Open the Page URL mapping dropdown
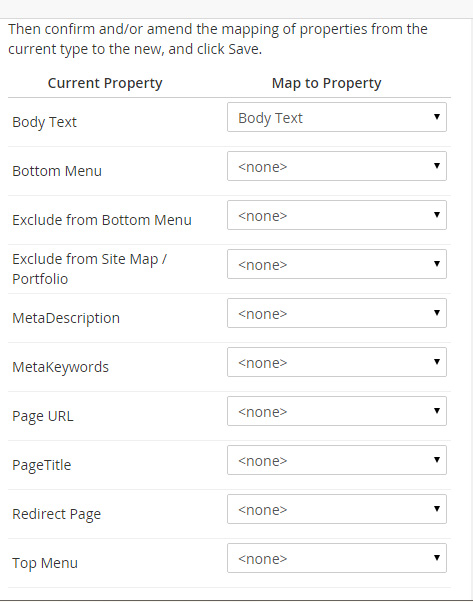 point(337,411)
